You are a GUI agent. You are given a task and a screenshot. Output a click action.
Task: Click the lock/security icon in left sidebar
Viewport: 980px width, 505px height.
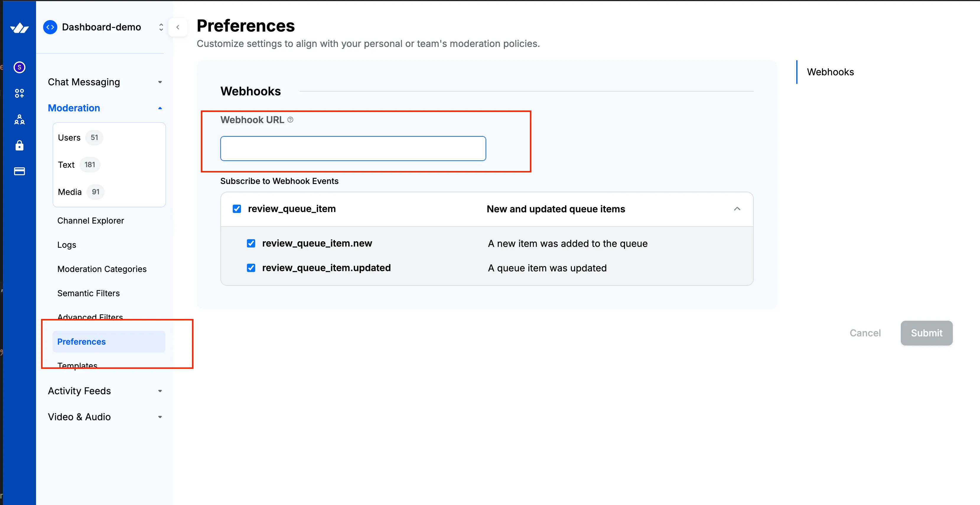[x=19, y=144]
